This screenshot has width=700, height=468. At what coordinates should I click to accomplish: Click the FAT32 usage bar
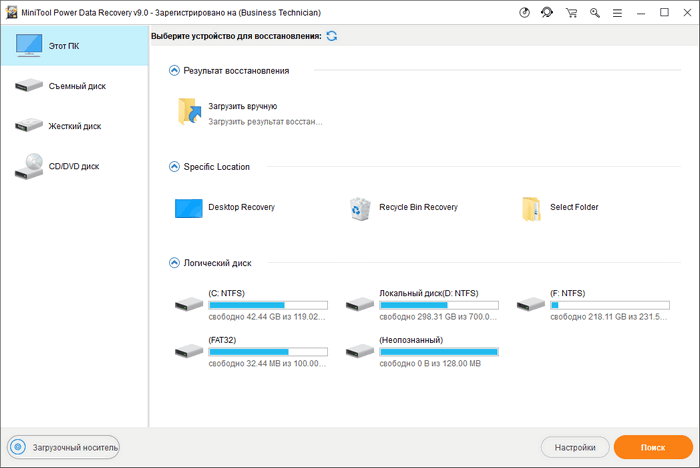tap(268, 352)
